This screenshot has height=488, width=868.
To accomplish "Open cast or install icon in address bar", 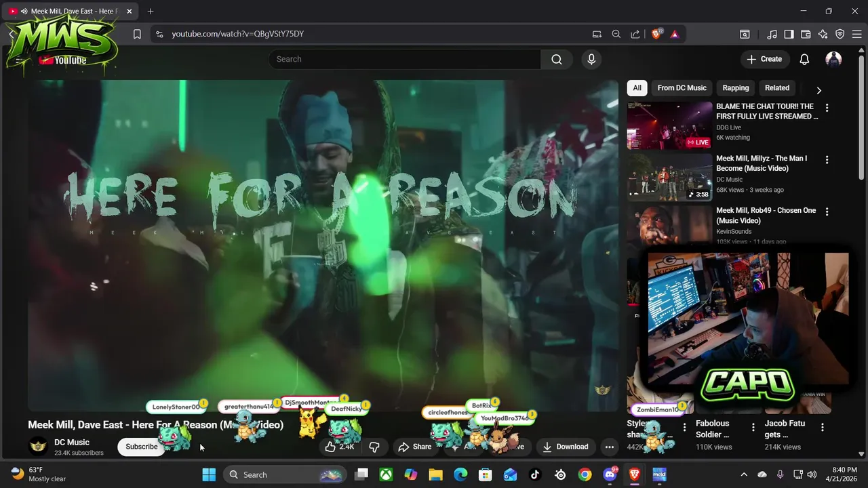I will pyautogui.click(x=597, y=34).
